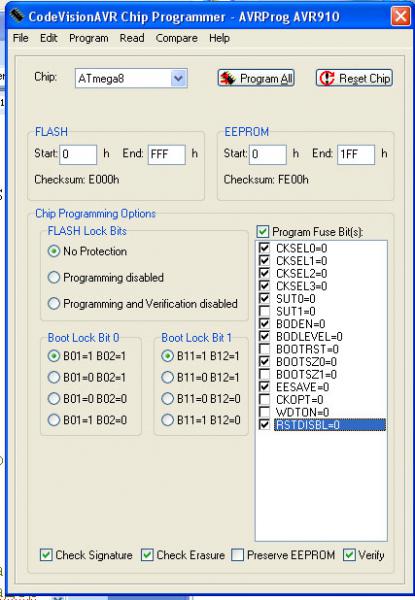Click the EEPROM End address field

(356, 154)
